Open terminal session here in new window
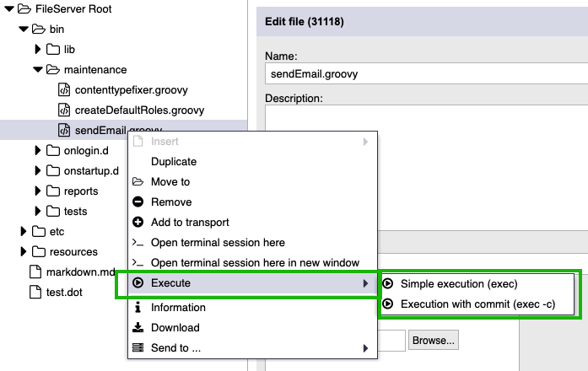 click(x=255, y=263)
